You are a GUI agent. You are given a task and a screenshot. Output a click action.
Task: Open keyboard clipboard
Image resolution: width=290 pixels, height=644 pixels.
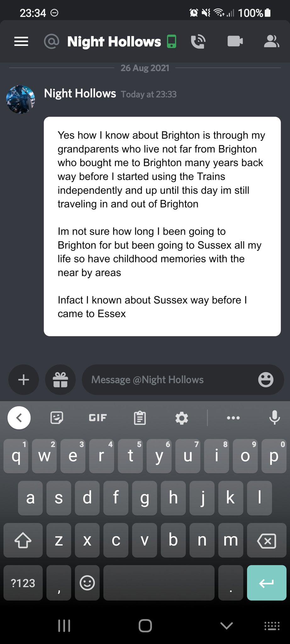click(x=140, y=418)
